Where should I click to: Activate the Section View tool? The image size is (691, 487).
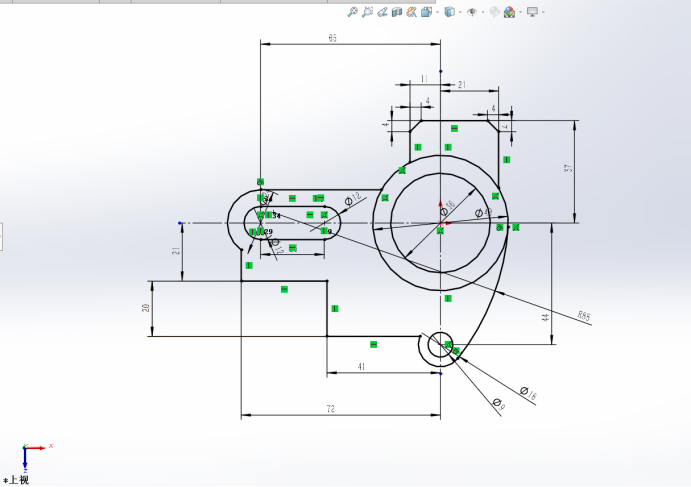click(397, 12)
